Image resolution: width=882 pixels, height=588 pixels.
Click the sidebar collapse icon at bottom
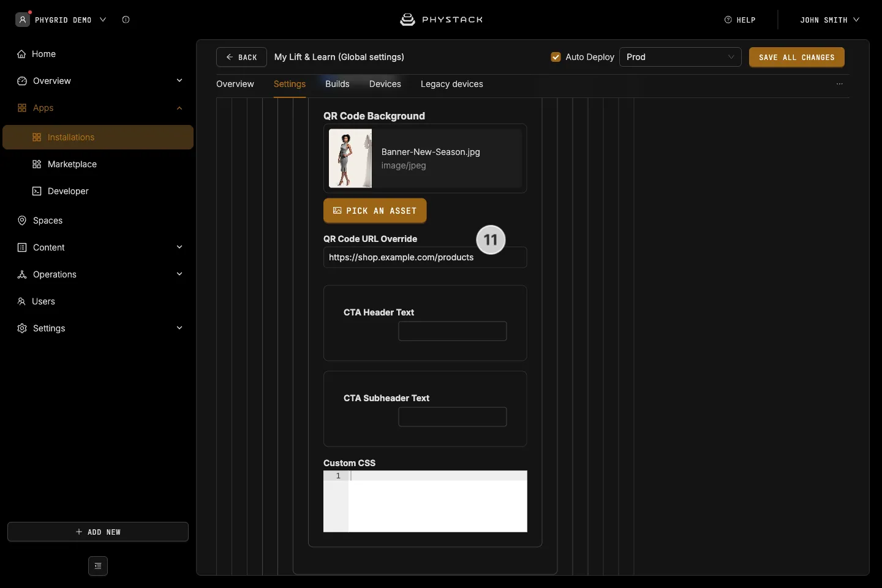[98, 566]
